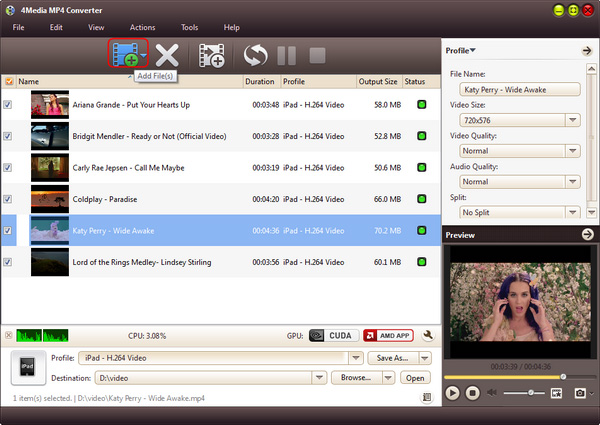Viewport: 600px width, 425px height.
Task: Click the log icon in the status bar
Action: point(427,397)
